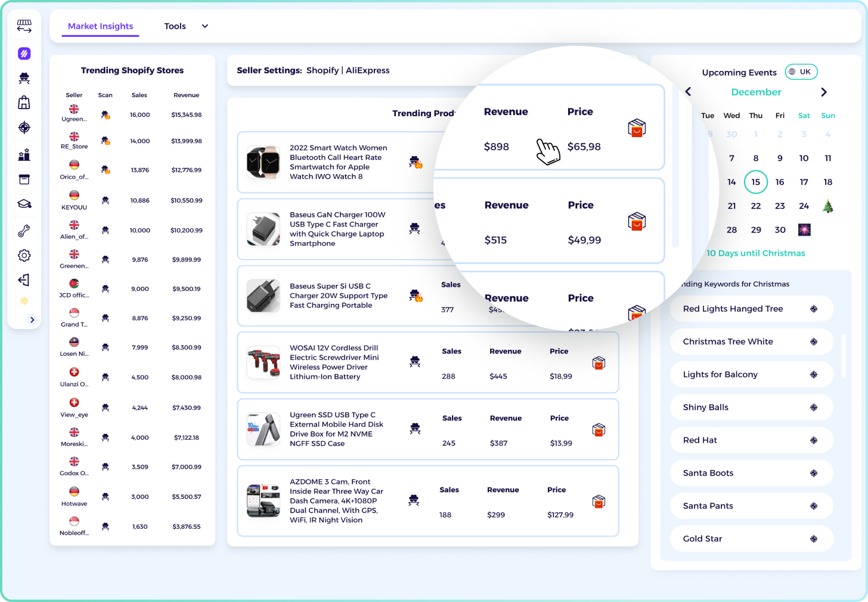Select December 25 in calendar

coord(828,206)
